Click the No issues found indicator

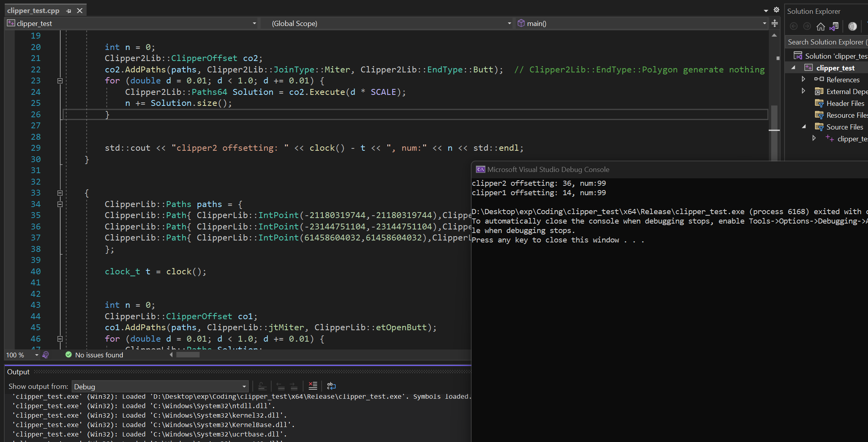click(x=94, y=355)
